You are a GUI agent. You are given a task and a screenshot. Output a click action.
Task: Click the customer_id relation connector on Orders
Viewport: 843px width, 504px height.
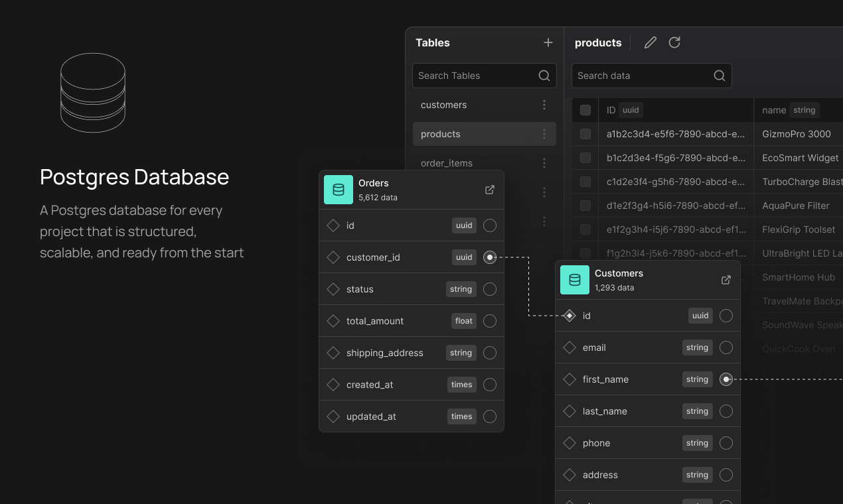[490, 257]
